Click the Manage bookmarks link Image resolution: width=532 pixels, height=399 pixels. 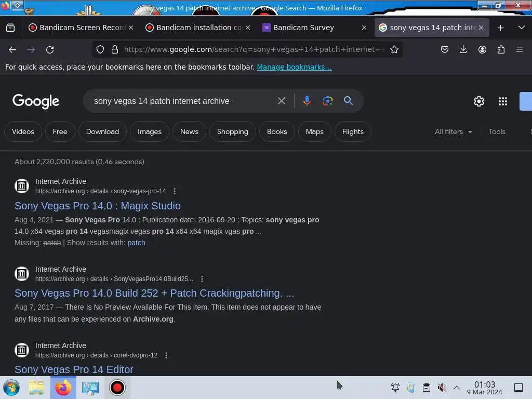click(294, 67)
